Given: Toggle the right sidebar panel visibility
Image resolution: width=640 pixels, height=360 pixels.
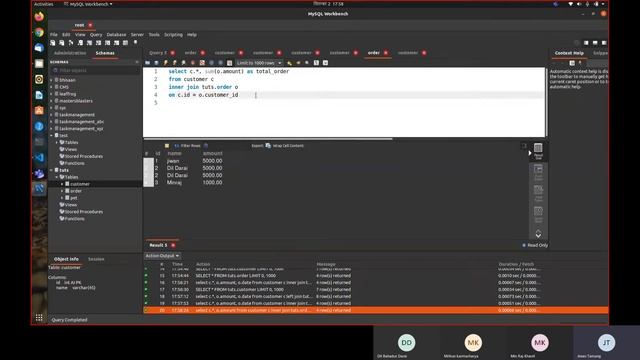Looking at the screenshot, I should tap(604, 43).
